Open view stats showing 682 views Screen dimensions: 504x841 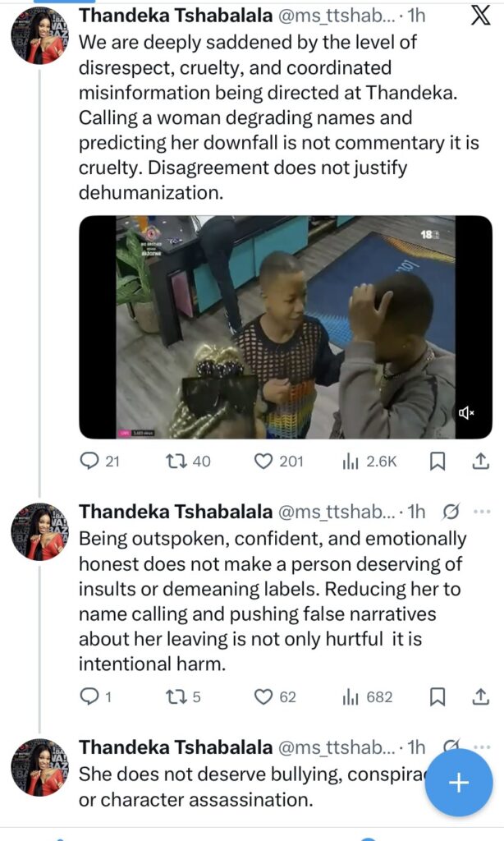pyautogui.click(x=351, y=697)
